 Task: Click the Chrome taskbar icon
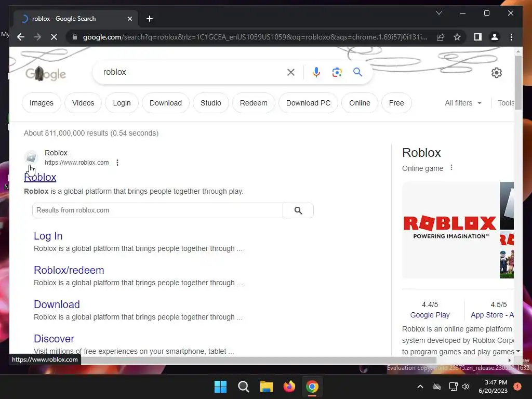tap(312, 387)
